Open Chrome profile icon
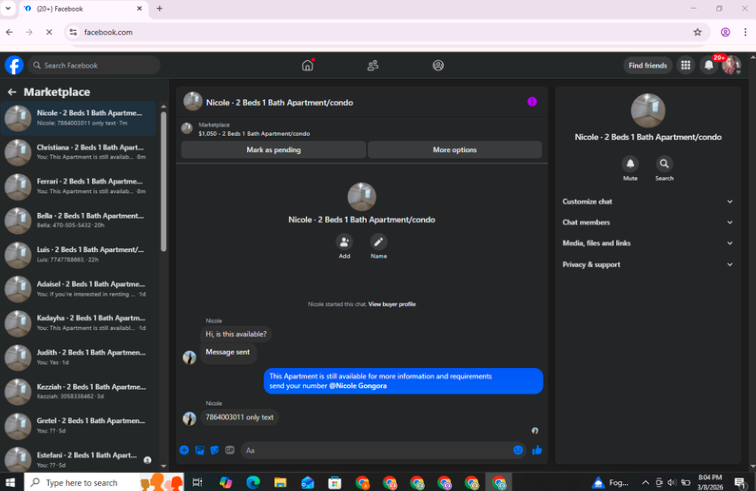Image resolution: width=756 pixels, height=491 pixels. click(725, 32)
